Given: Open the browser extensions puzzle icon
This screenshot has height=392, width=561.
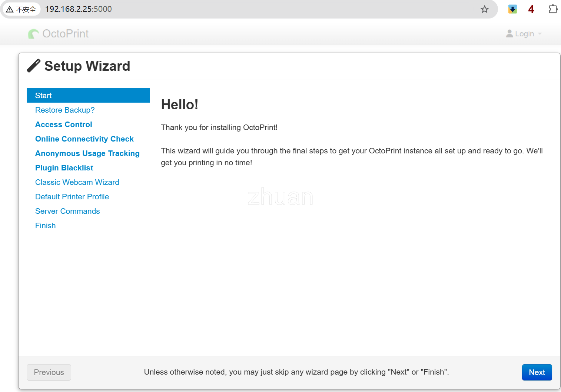Looking at the screenshot, I should [x=553, y=9].
